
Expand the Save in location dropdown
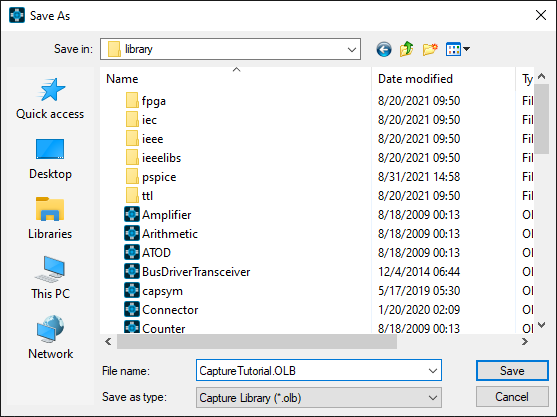(352, 49)
